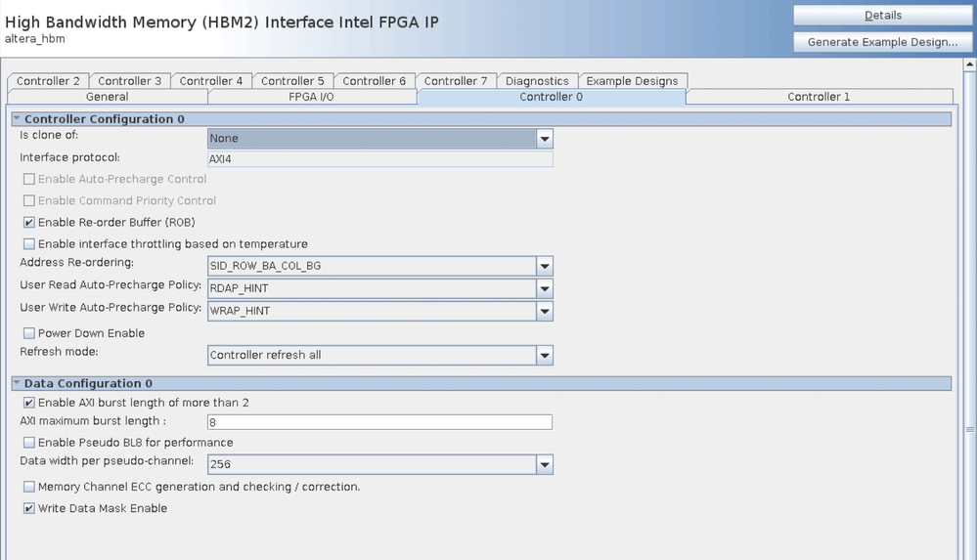977x560 pixels.
Task: Open the Is clone of dropdown
Action: tap(380, 138)
